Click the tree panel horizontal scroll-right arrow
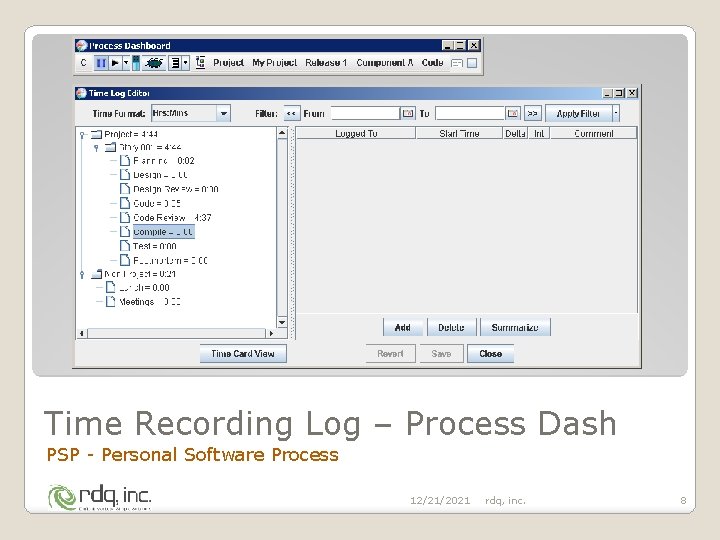Image resolution: width=720 pixels, height=540 pixels. coord(271,333)
